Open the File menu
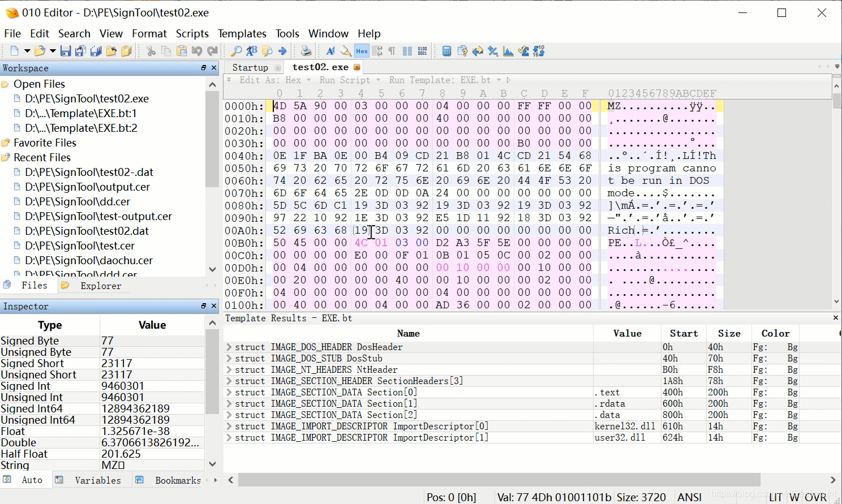This screenshot has height=504, width=842. [x=12, y=33]
